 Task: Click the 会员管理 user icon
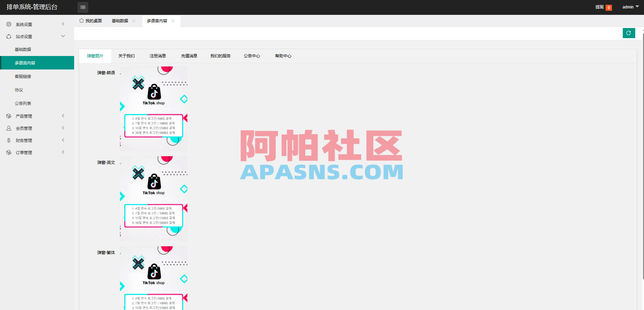pos(8,128)
